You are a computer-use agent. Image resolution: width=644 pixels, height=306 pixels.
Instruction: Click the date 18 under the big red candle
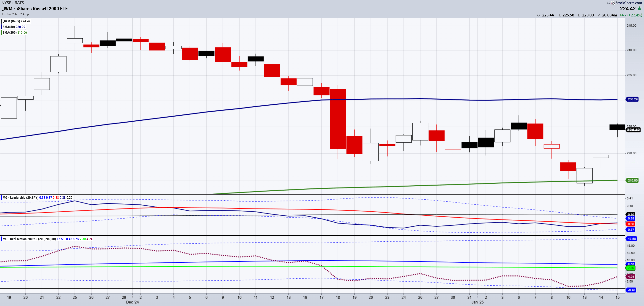[x=338, y=297]
